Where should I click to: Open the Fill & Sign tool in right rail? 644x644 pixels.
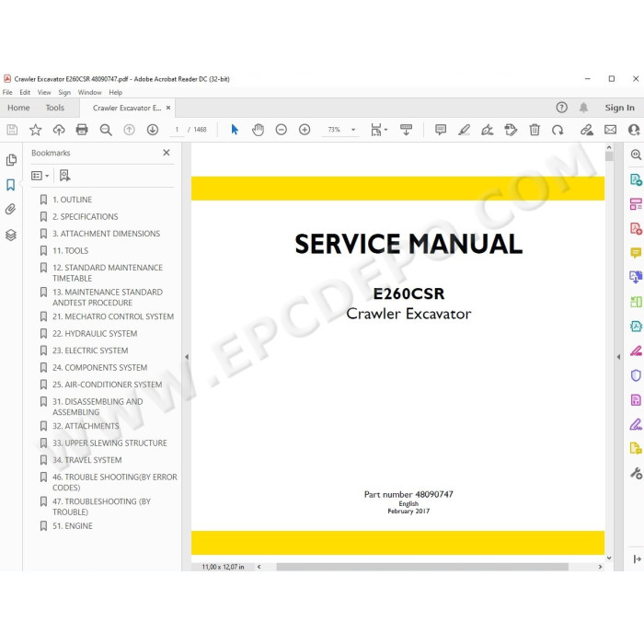[636, 424]
